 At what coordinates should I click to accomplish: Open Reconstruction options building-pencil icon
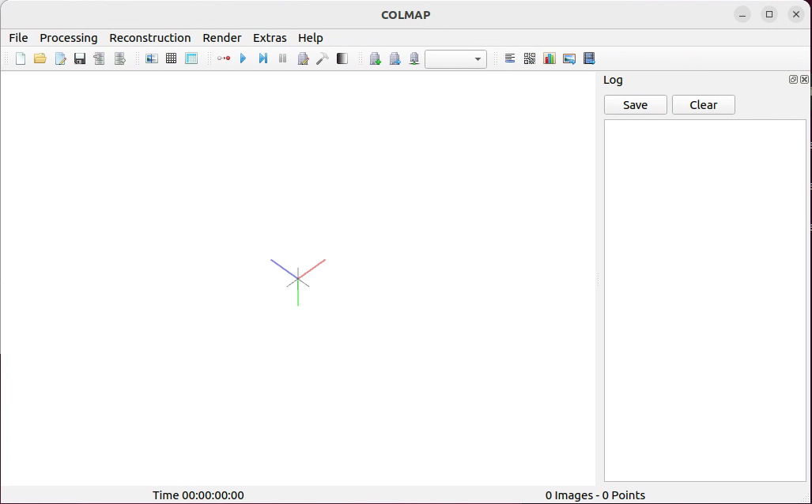303,58
